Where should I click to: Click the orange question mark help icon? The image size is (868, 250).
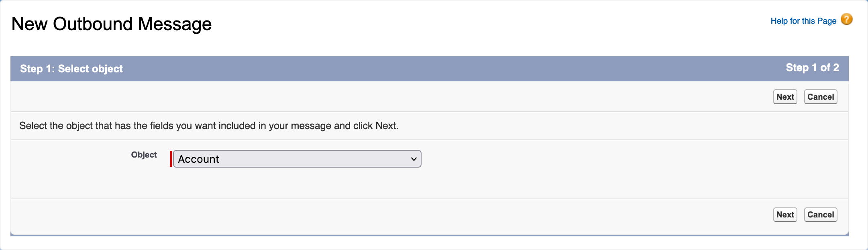click(846, 19)
